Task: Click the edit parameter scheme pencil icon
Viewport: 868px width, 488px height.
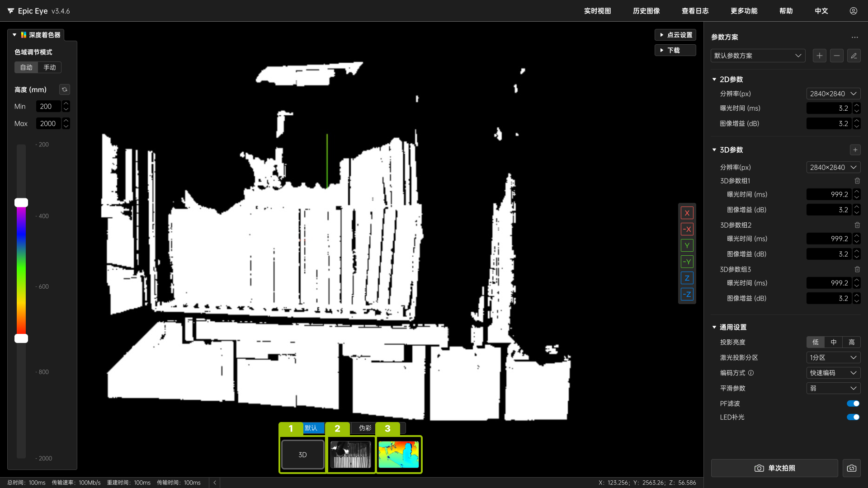Action: 854,56
